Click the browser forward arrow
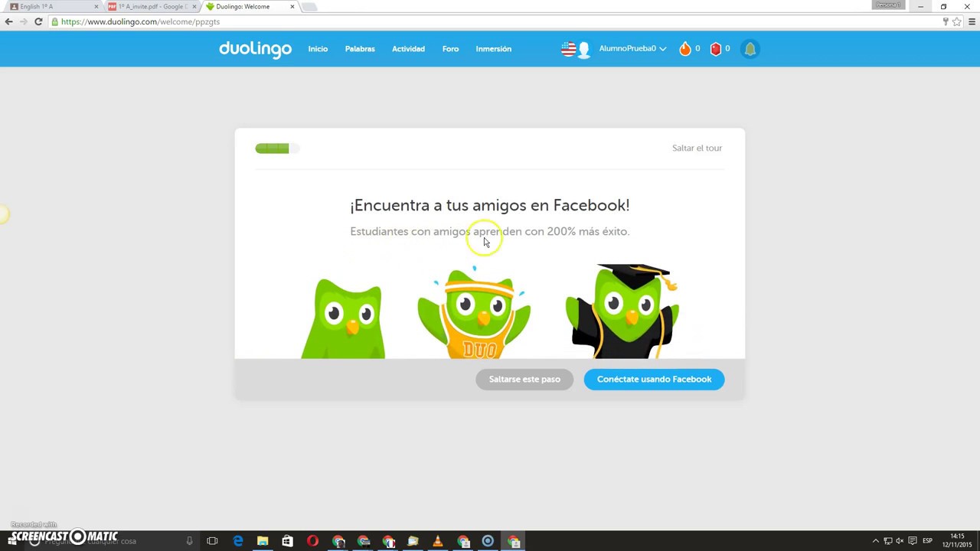980x551 pixels. 24,21
